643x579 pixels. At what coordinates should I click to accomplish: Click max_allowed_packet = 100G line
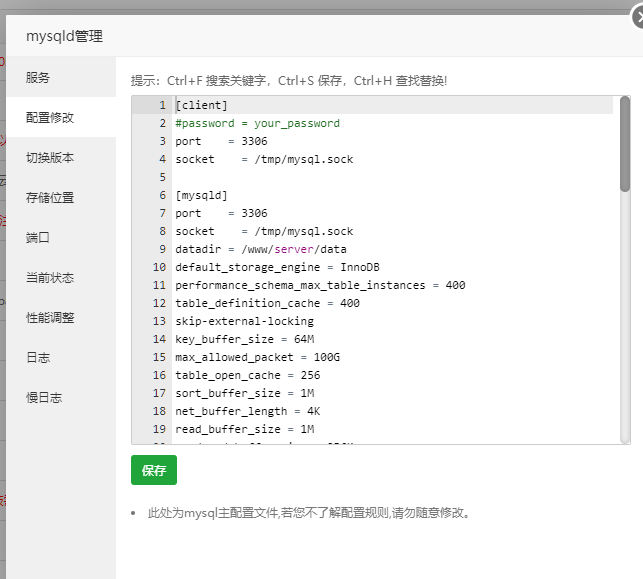[258, 358]
